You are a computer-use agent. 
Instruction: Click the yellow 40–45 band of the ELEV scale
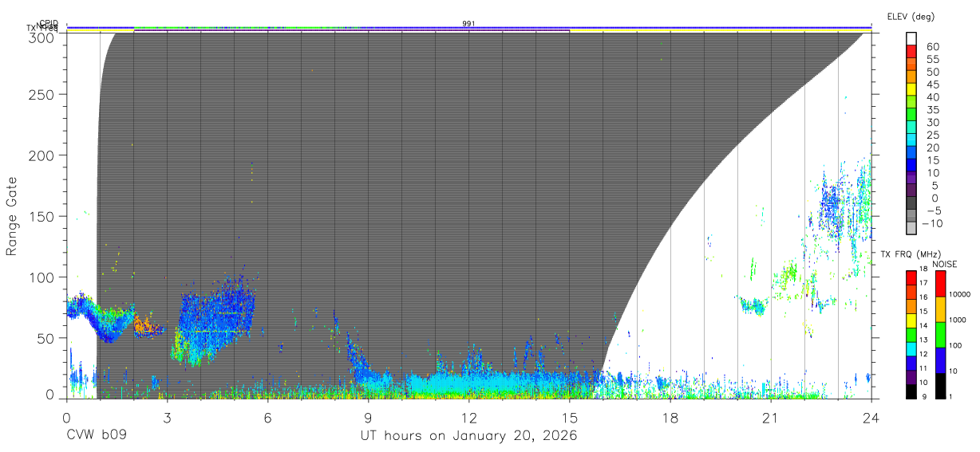(912, 91)
